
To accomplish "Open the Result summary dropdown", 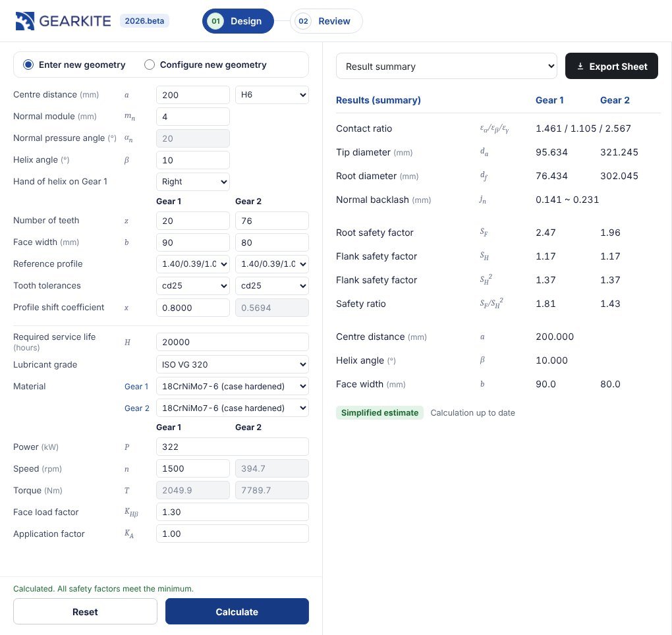I will click(x=446, y=67).
